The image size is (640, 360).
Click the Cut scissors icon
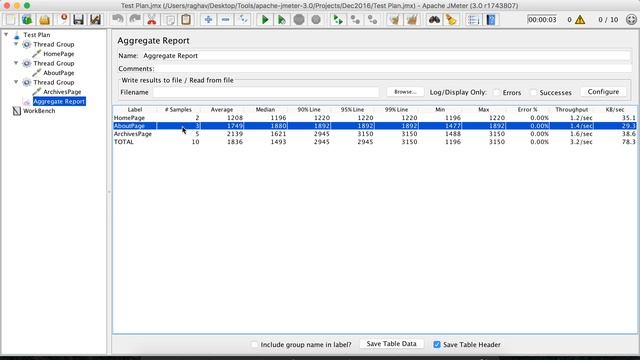(x=152, y=20)
